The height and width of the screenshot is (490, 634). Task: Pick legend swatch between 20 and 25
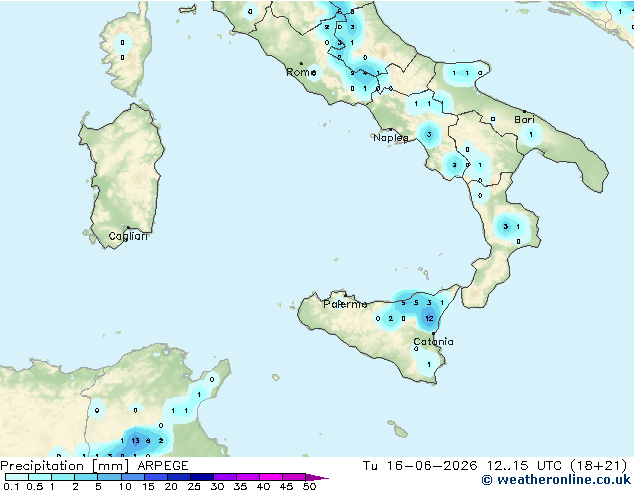(x=179, y=477)
